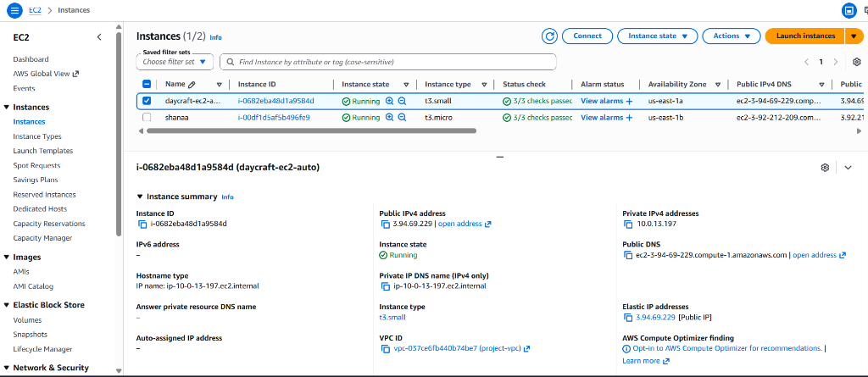Open the AWS services hamburger menu
The image size is (868, 377).
click(x=14, y=10)
